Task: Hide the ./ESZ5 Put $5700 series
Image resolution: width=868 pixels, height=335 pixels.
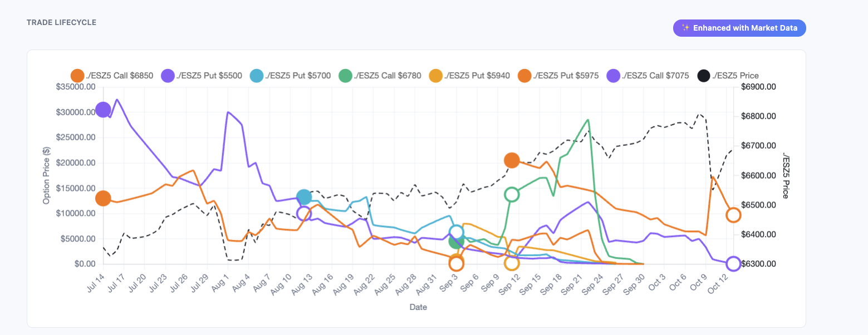Action: [x=291, y=75]
